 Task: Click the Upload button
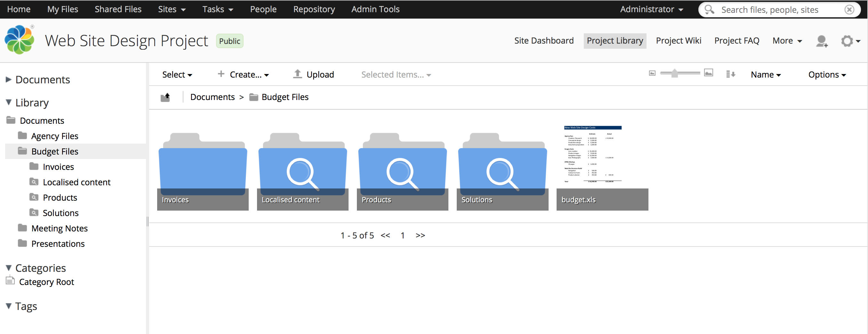(x=313, y=75)
